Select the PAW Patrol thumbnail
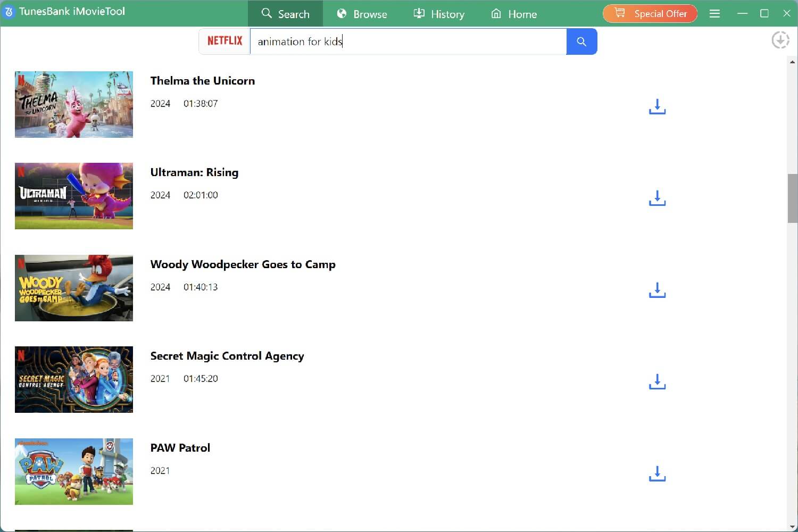Image resolution: width=798 pixels, height=532 pixels. (73, 471)
